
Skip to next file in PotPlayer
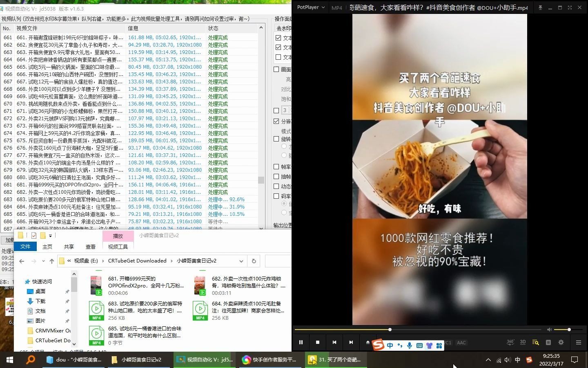[351, 342]
